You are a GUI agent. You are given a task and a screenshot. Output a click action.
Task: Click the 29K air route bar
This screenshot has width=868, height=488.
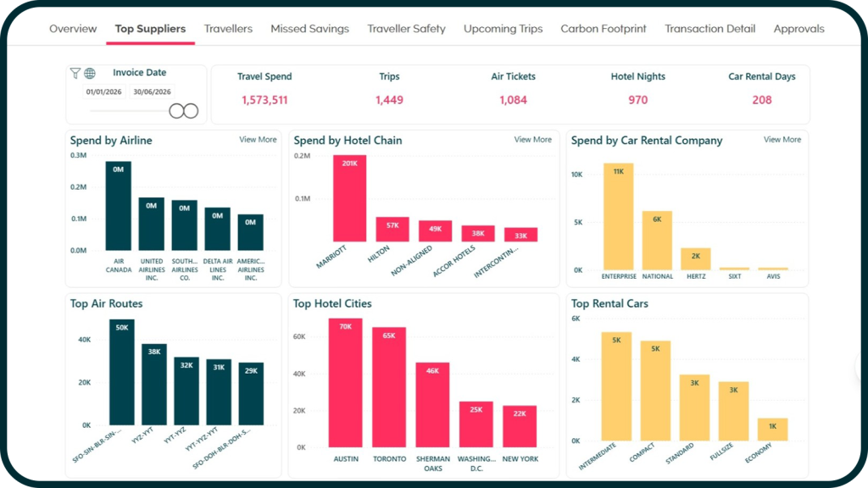point(251,394)
